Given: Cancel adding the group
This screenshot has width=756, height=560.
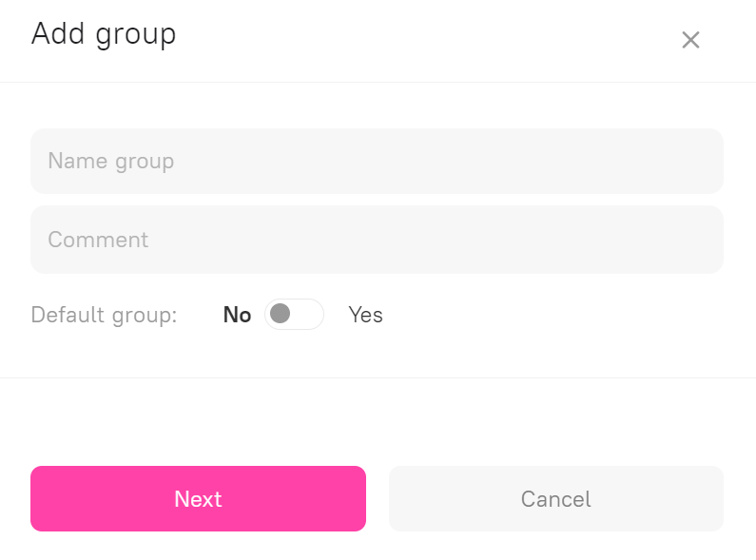Looking at the screenshot, I should click(x=555, y=499).
